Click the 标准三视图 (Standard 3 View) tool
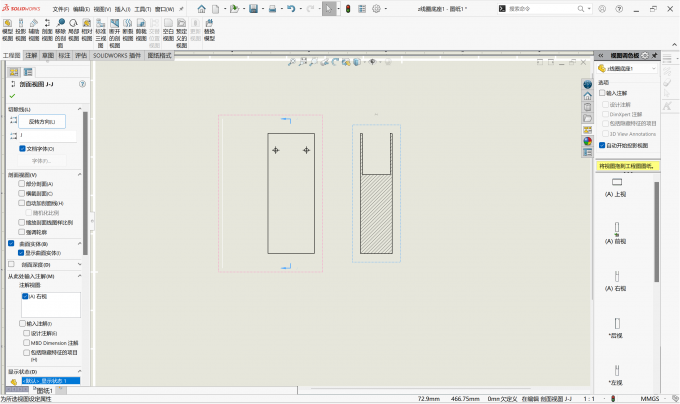 [x=101, y=33]
